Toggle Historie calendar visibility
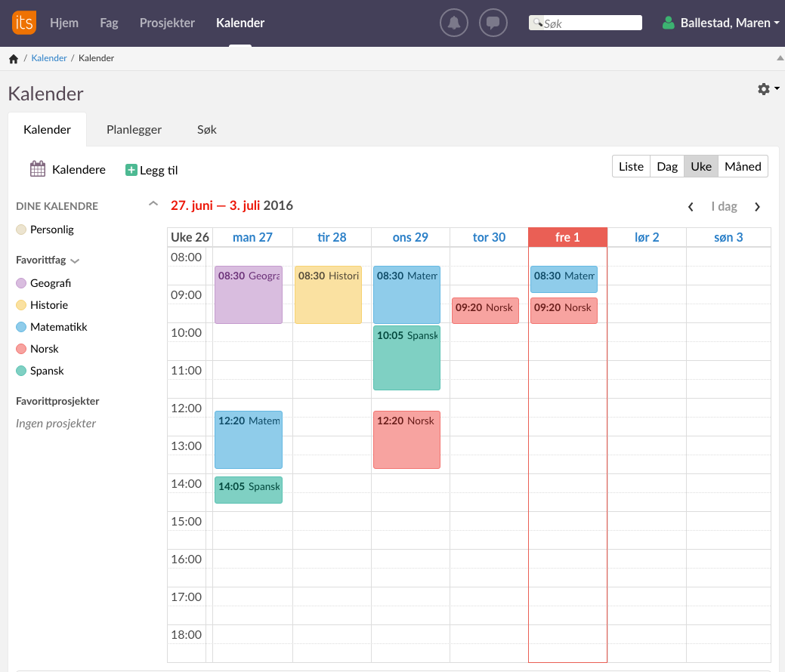 [21, 305]
